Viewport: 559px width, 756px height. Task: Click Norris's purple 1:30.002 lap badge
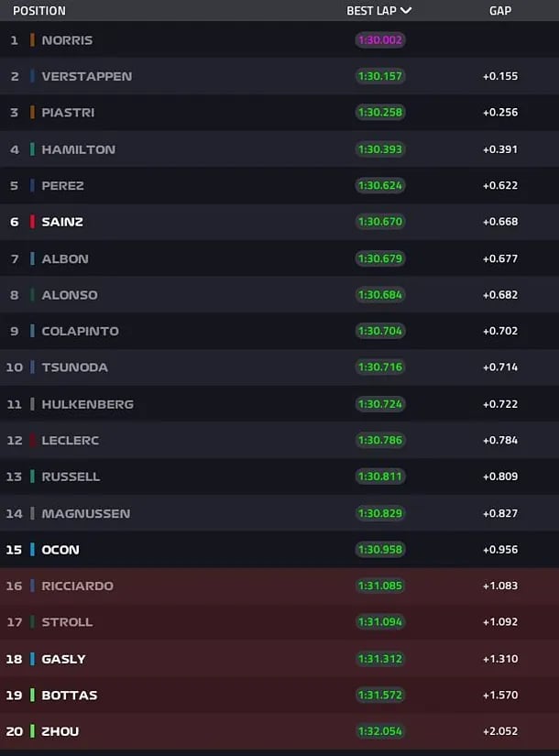click(x=379, y=40)
